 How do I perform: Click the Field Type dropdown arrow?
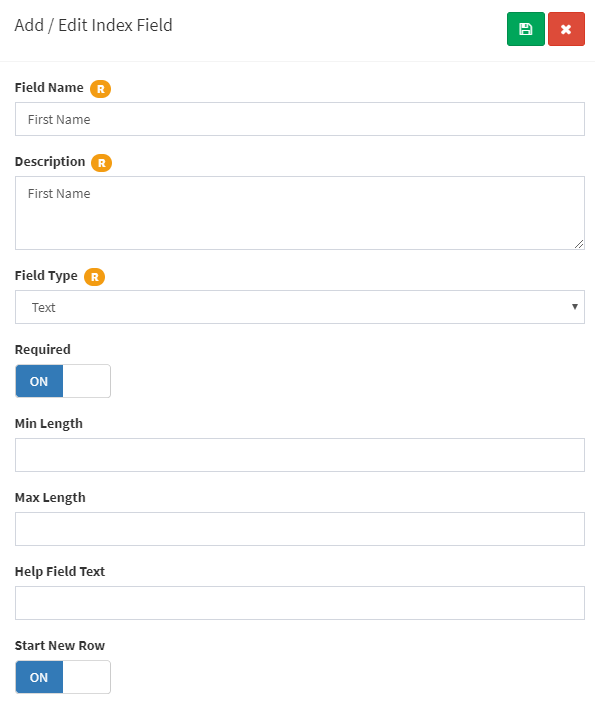point(575,307)
